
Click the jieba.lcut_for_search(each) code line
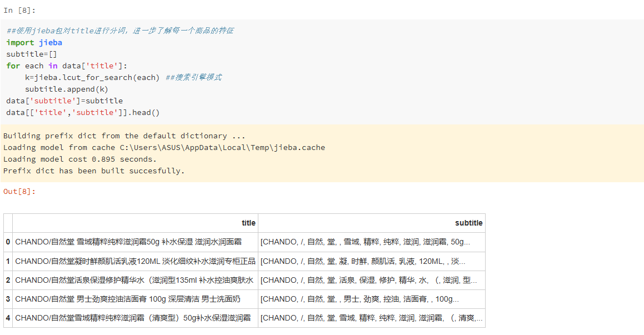point(92,78)
